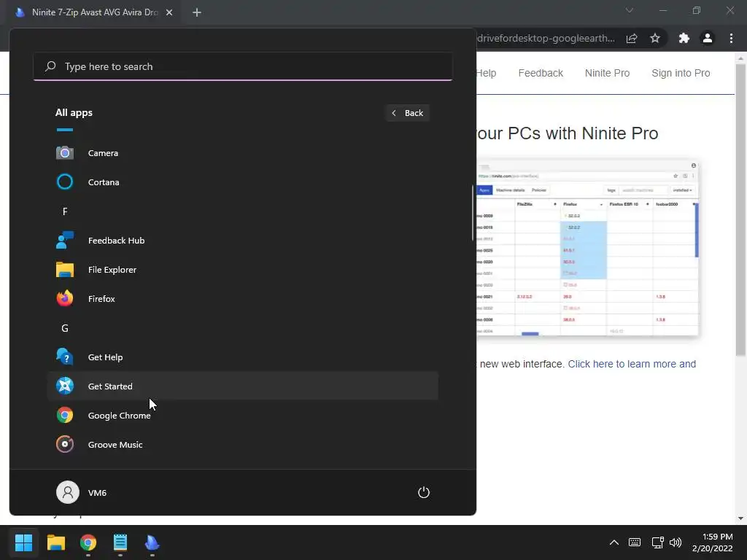Follow Click here to learn more link

click(632, 364)
